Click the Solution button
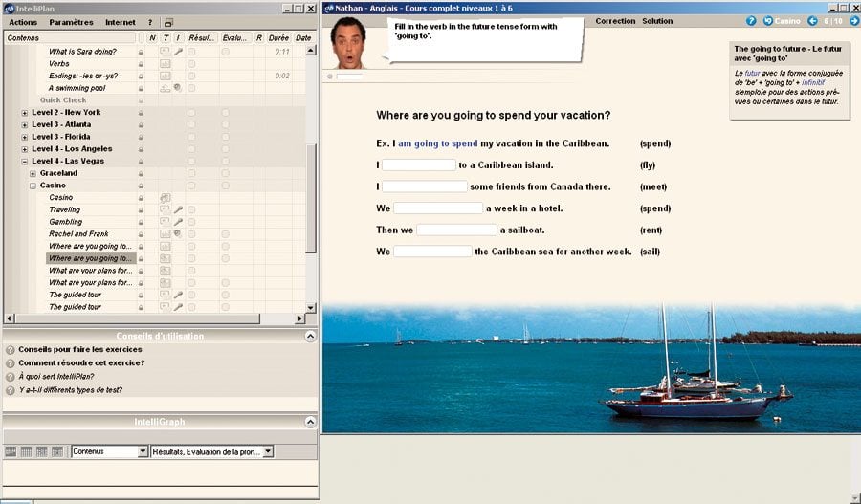 tap(657, 21)
